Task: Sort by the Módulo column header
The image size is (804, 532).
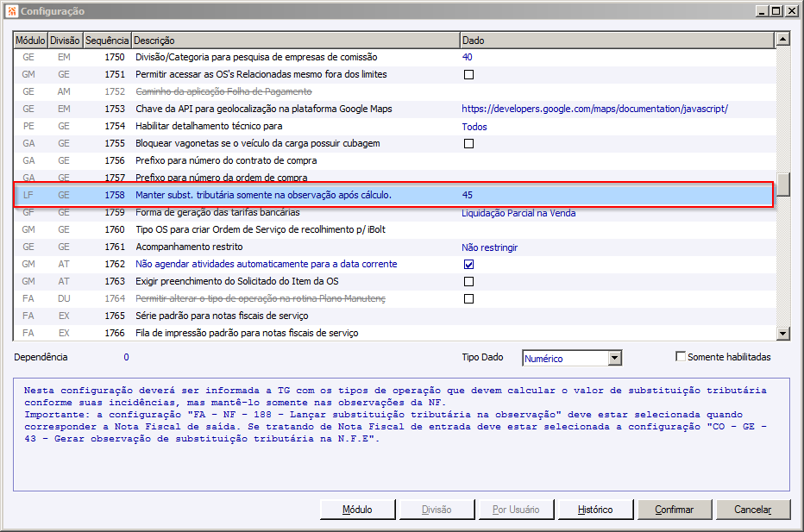Action: pyautogui.click(x=30, y=40)
